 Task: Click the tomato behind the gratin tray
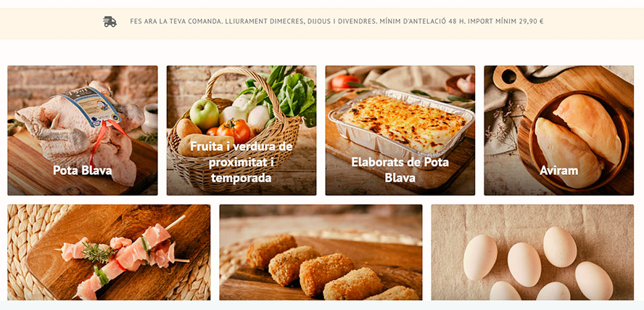pos(345,82)
